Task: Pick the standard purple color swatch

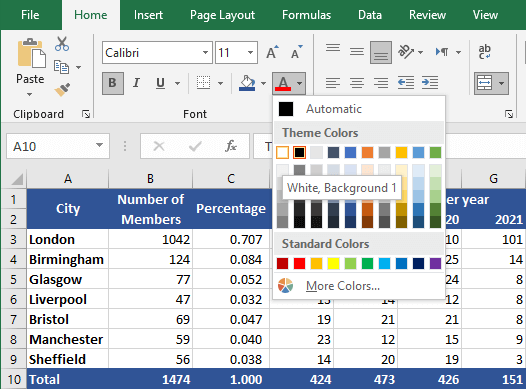Action: pyautogui.click(x=435, y=263)
